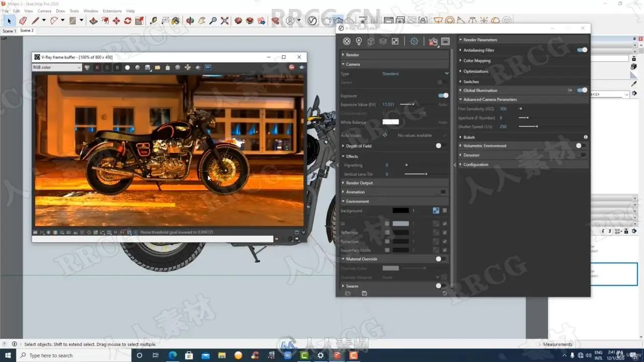Collapse the Effects section

coord(394,156)
